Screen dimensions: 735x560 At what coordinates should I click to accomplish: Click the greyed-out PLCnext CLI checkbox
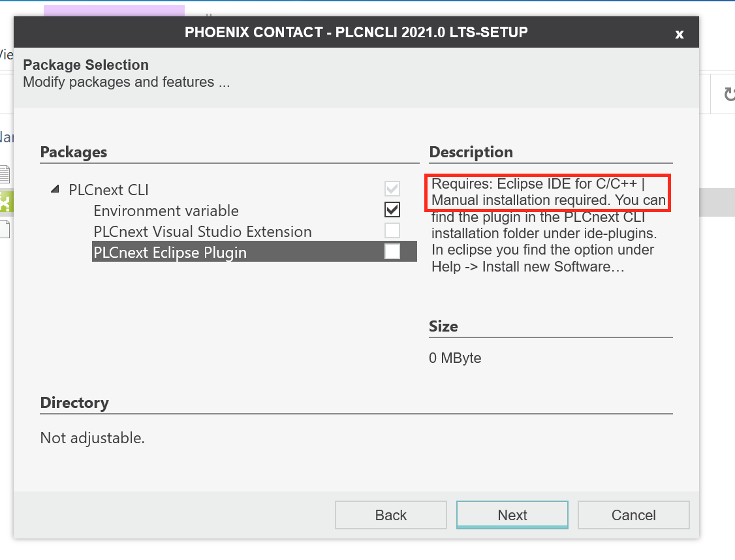[392, 189]
